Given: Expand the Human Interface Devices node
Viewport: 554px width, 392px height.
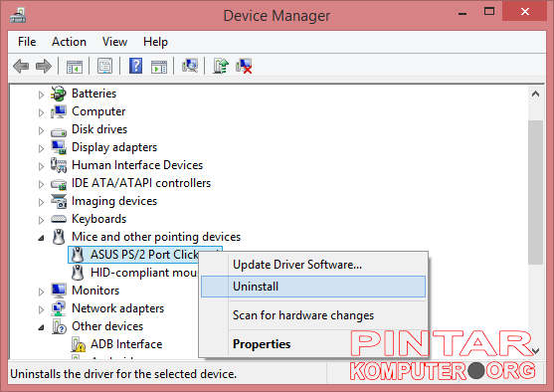Looking at the screenshot, I should [x=41, y=166].
